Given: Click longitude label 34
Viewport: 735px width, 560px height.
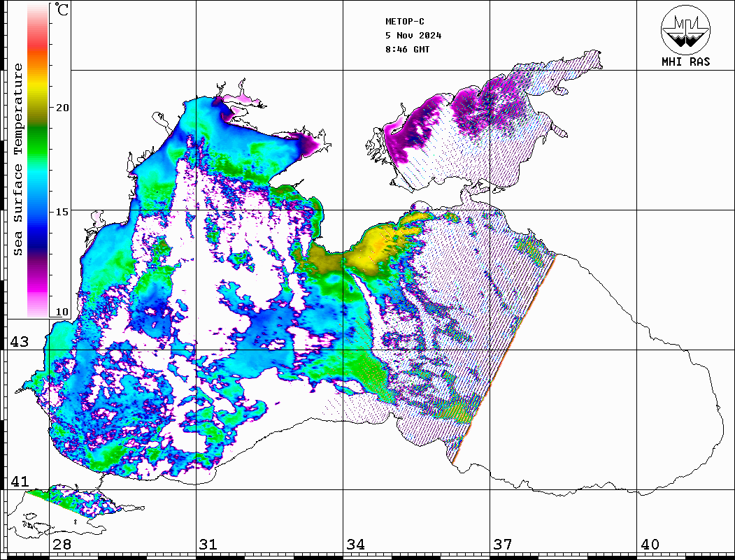Looking at the screenshot, I should coord(355,545).
